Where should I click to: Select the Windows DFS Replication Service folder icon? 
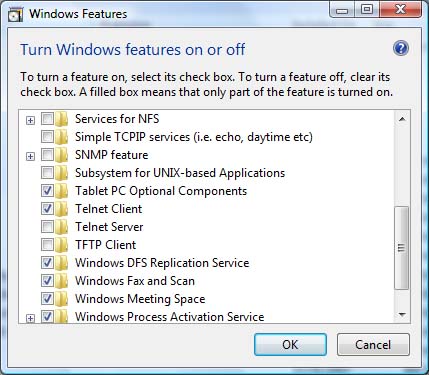(x=61, y=263)
